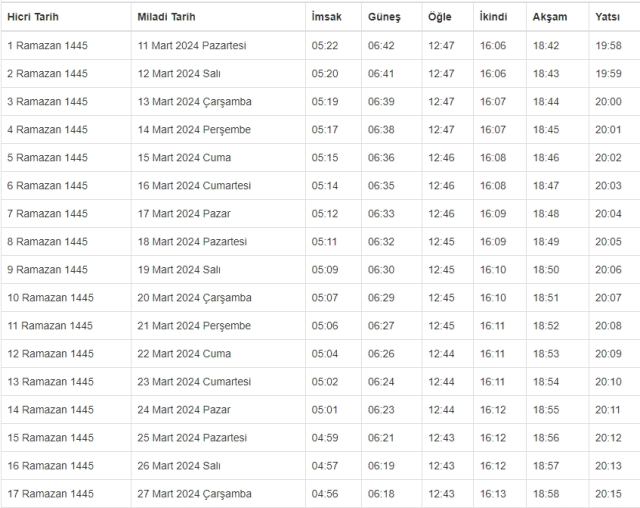Select the 17 Ramazan 1445 cell
Image resolution: width=640 pixels, height=508 pixels.
coord(50,494)
